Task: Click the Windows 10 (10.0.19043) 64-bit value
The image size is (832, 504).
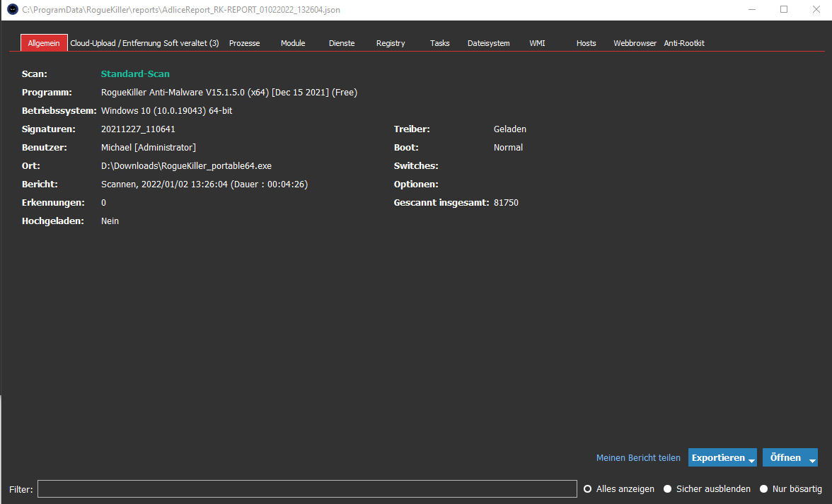Action: 167,111
